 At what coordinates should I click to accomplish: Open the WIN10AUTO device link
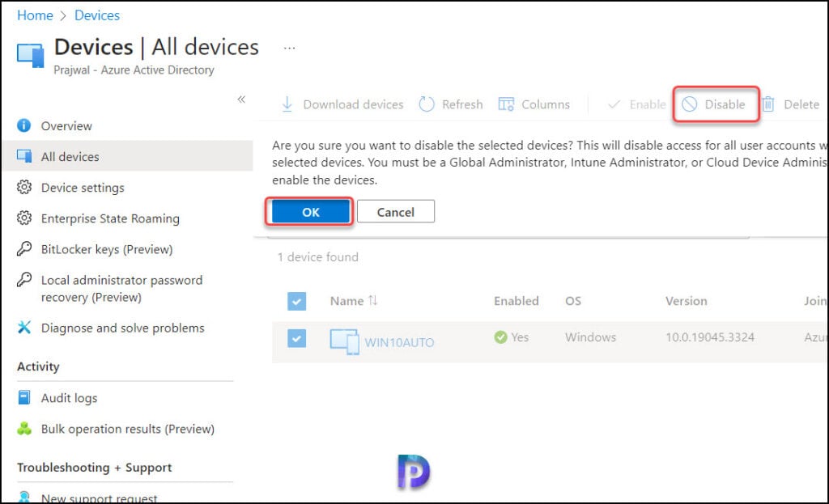click(399, 342)
